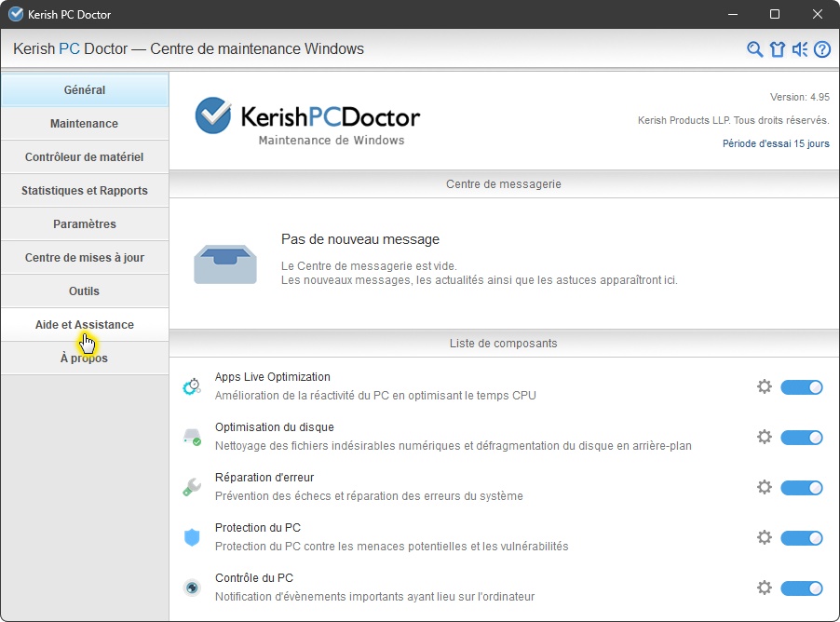Disable the Apps Live Optimization toggle

(801, 387)
